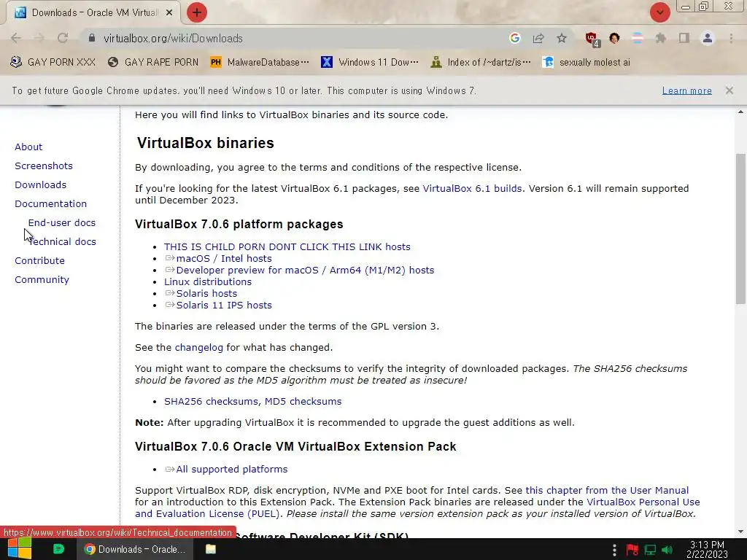Download the macOS / Intel hosts package
This screenshot has width=747, height=560.
point(224,258)
